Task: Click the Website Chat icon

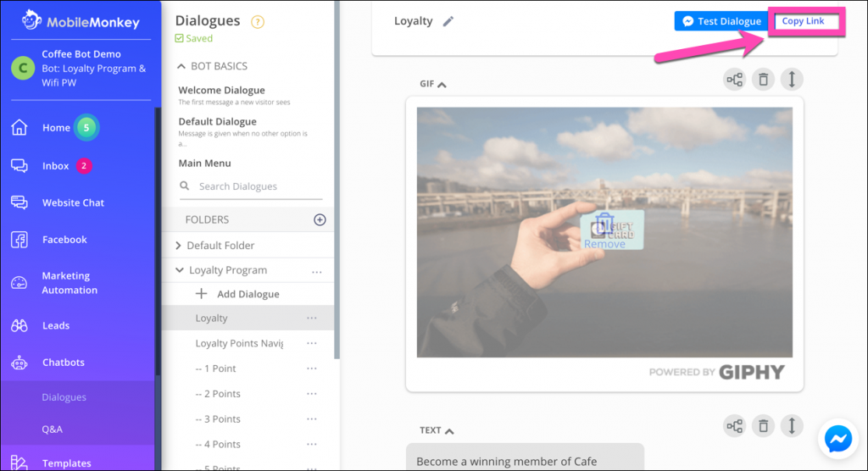Action: 19,202
